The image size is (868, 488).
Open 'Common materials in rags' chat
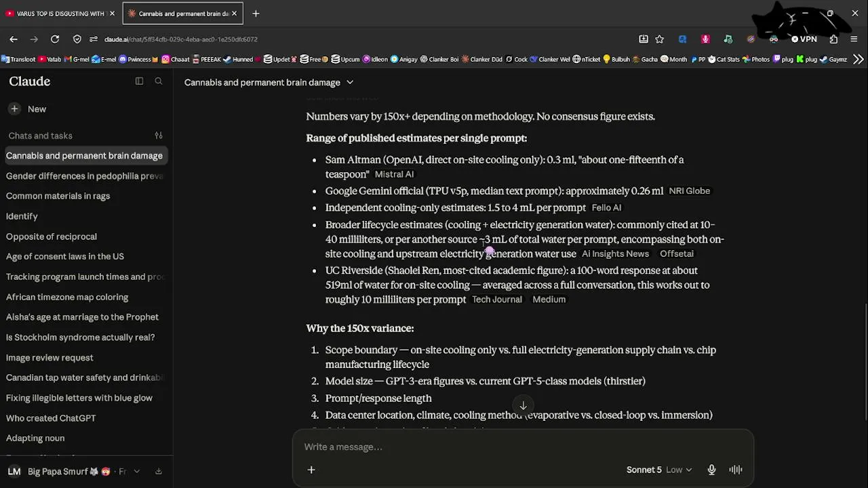[x=85, y=196]
